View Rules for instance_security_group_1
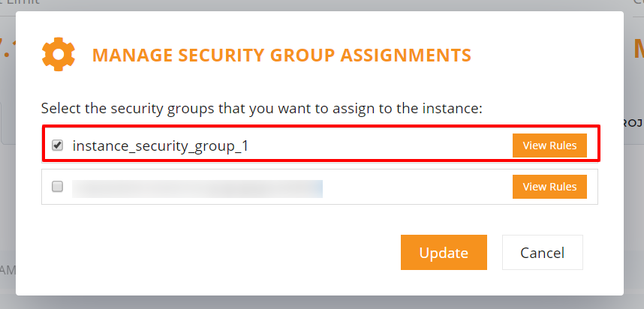 point(549,145)
